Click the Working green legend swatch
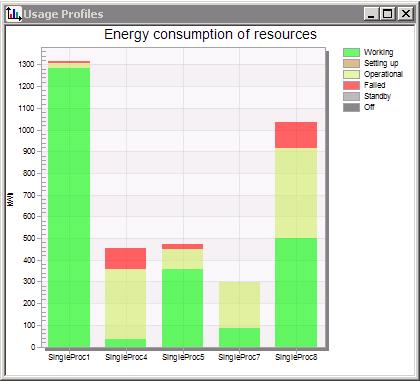420x381 pixels. coord(351,52)
